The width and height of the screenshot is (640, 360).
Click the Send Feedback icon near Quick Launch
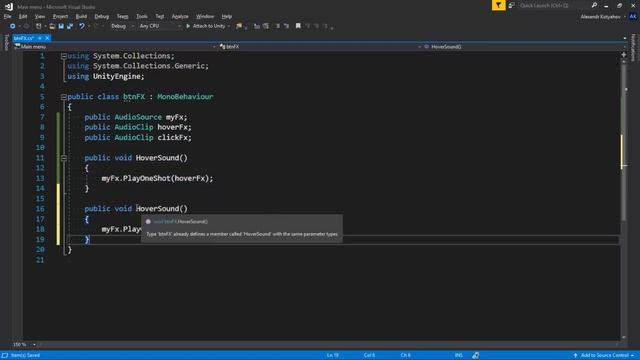click(512, 5)
